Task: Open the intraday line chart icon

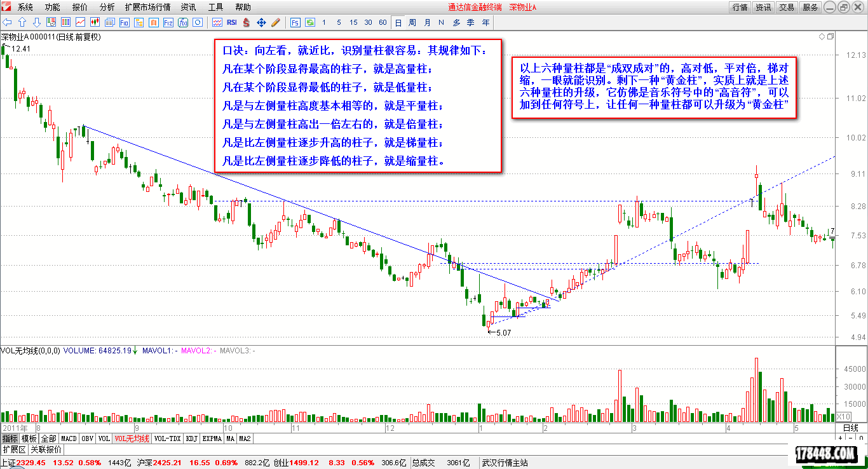Action: coord(81,22)
